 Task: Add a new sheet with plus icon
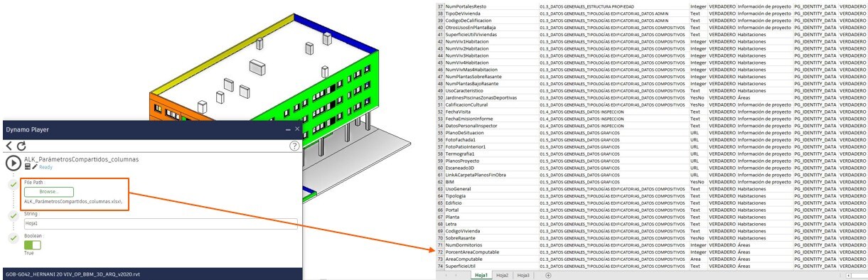547,275
